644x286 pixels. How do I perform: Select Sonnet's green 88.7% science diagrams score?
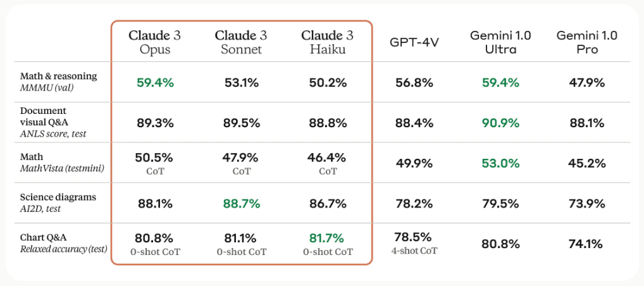241,203
